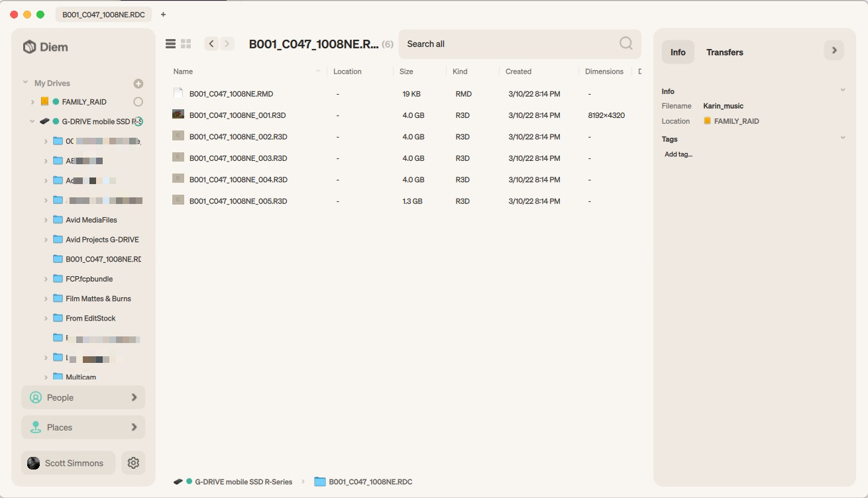Switch to list view layout

click(170, 44)
